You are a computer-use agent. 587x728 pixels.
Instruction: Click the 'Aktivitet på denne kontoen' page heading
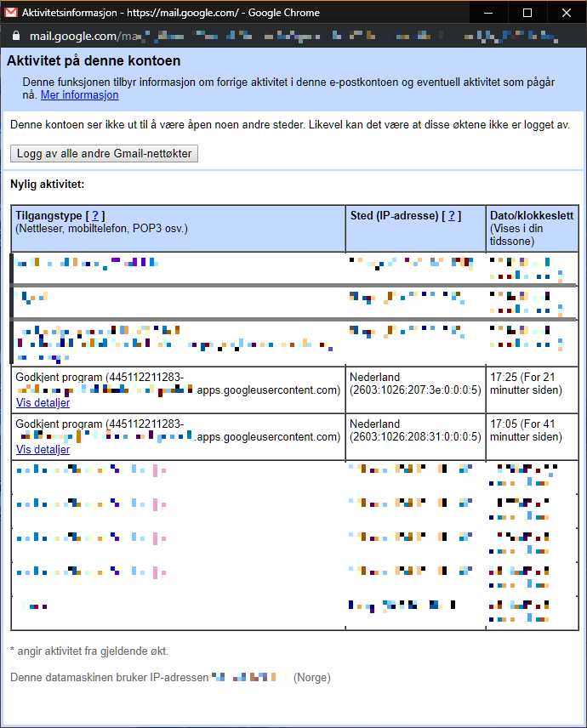(94, 61)
